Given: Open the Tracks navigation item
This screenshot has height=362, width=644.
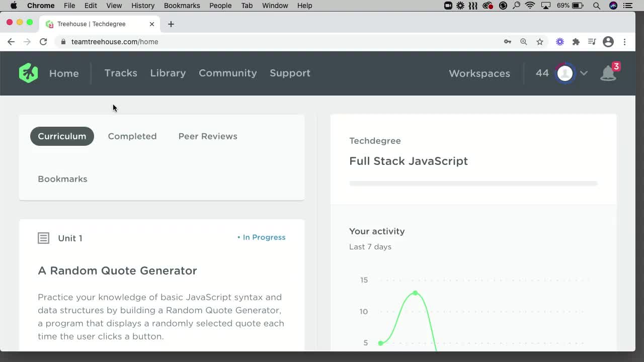Looking at the screenshot, I should click(121, 73).
